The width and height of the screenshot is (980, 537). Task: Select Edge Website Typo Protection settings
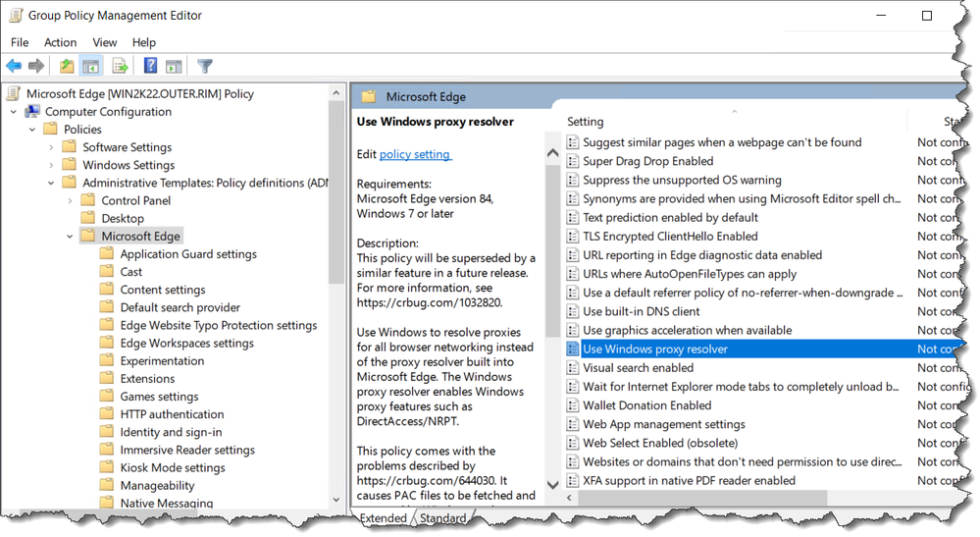218,325
